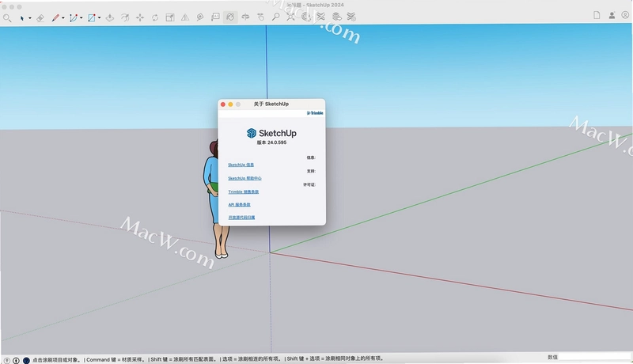Pick the Eraser tool
This screenshot has width=633, height=364.
(x=40, y=17)
